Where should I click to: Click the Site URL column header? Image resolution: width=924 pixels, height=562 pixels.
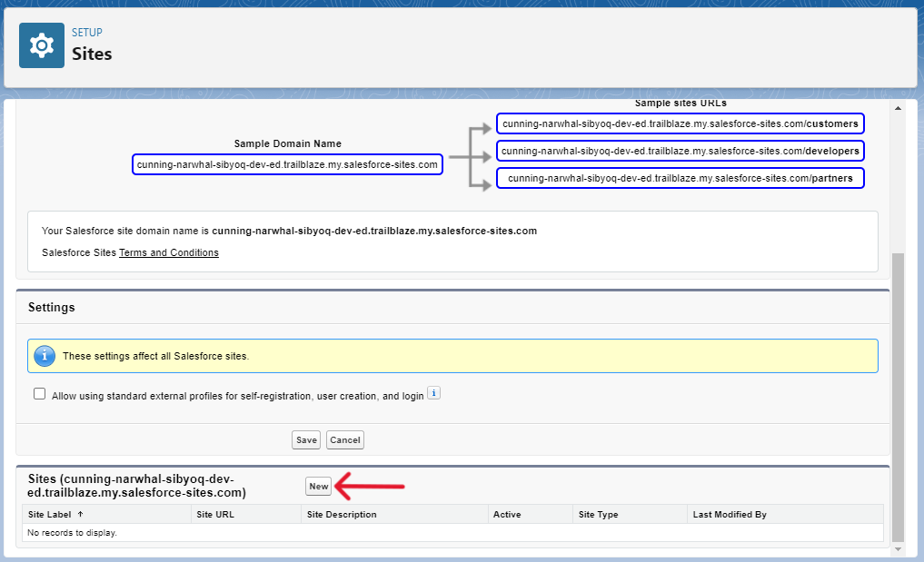(215, 514)
